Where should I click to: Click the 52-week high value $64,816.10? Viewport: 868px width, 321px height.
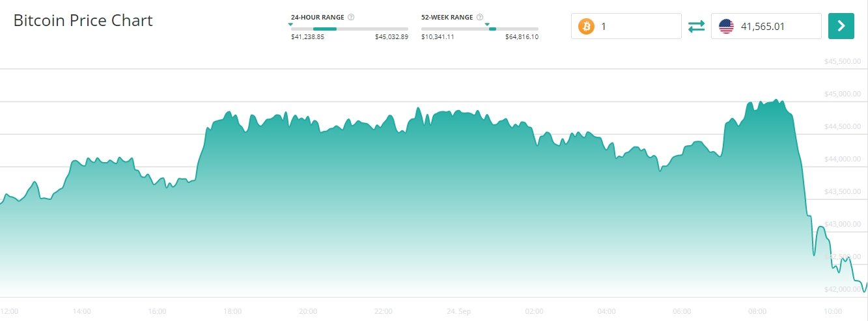point(522,37)
